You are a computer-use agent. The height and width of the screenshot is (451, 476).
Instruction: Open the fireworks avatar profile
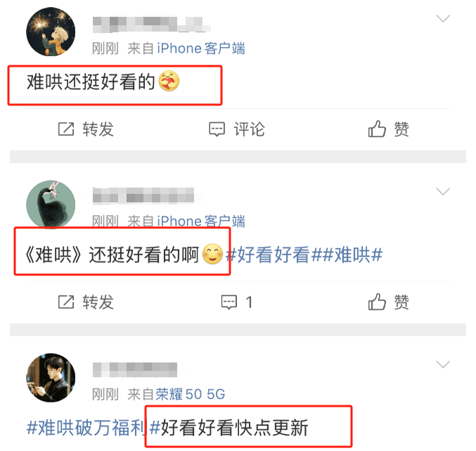[x=51, y=32]
